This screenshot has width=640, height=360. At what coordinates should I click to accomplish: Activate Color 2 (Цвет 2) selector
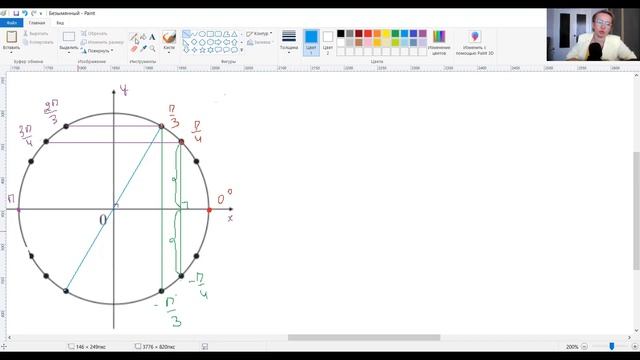pos(328,42)
